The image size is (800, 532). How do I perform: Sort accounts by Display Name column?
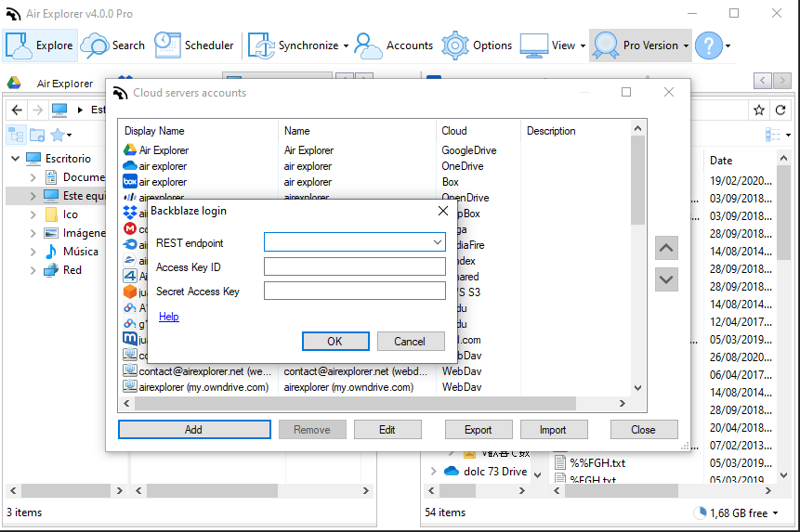(199, 131)
